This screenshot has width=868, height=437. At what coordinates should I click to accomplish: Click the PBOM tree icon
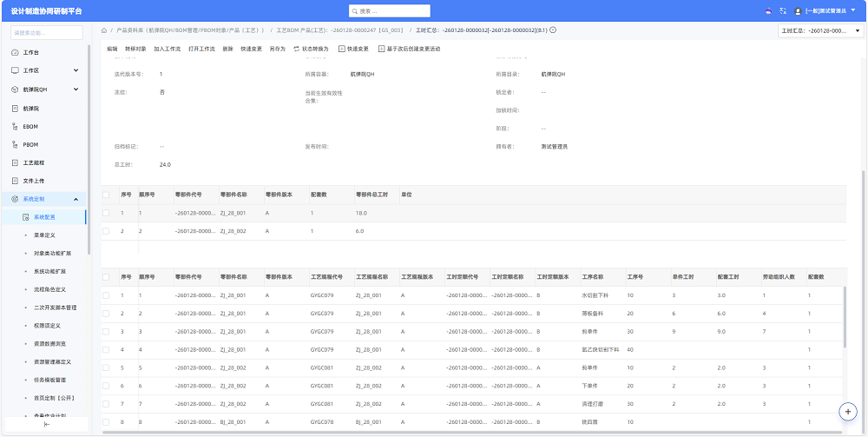point(16,144)
